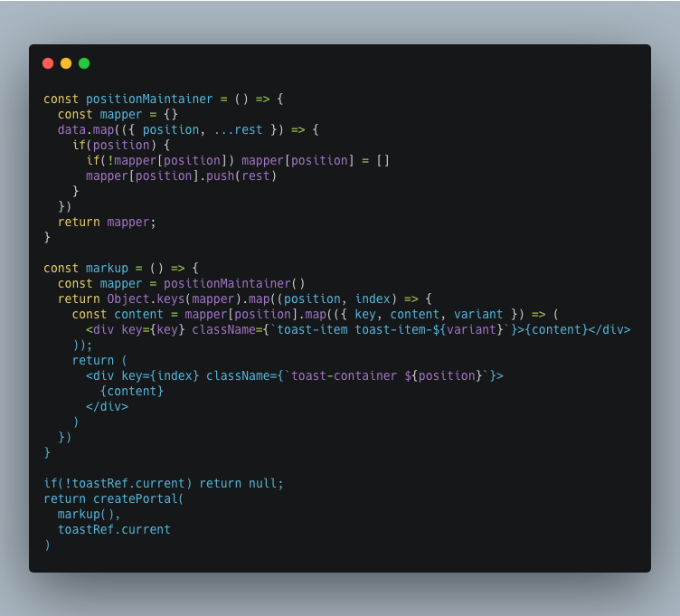Click the yellow minimize dot
The image size is (680, 616).
(x=66, y=63)
